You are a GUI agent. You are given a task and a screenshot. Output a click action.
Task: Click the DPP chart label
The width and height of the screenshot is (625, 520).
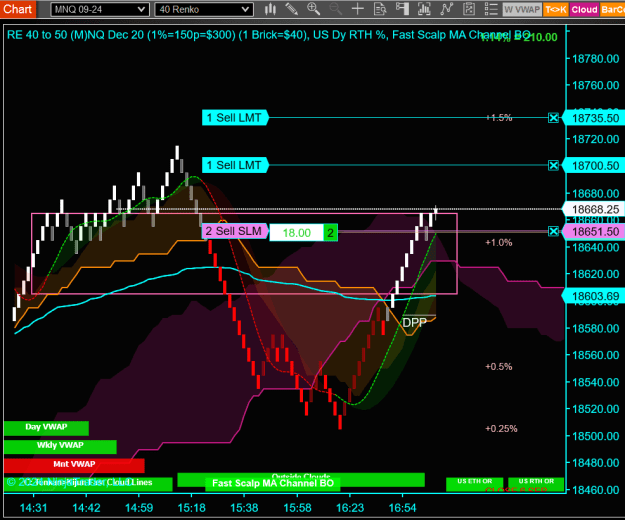(x=415, y=322)
